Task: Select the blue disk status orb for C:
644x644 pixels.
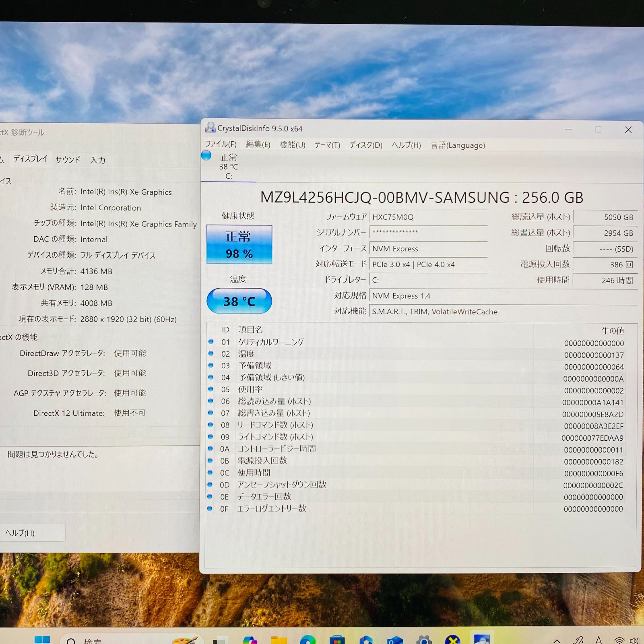Action: click(x=206, y=156)
